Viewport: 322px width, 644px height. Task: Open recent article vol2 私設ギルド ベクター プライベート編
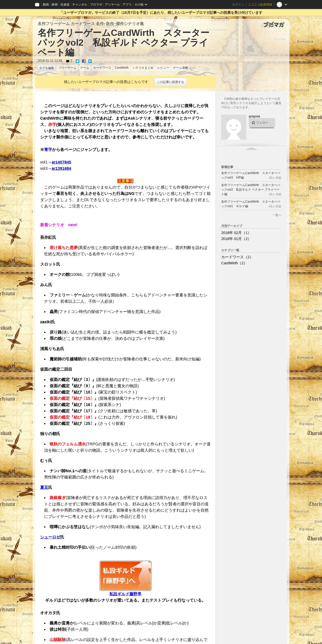click(x=251, y=190)
